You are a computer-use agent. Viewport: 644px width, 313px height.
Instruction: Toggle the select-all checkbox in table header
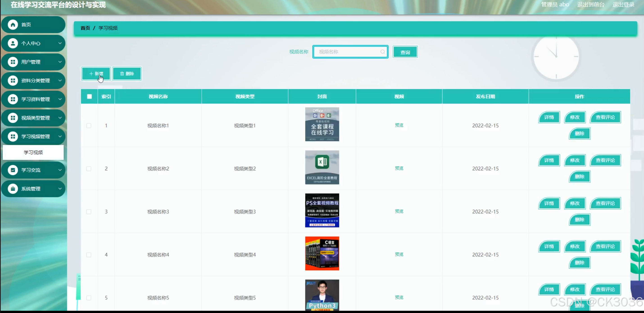coord(89,97)
